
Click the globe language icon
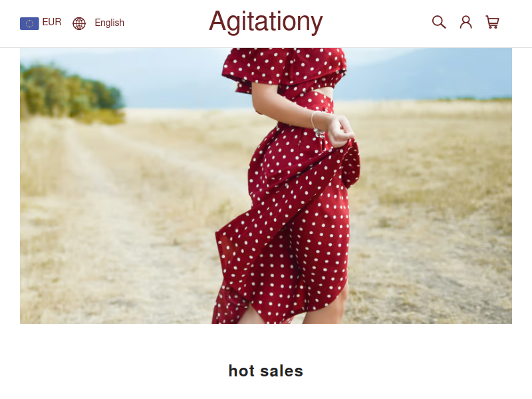coord(79,23)
